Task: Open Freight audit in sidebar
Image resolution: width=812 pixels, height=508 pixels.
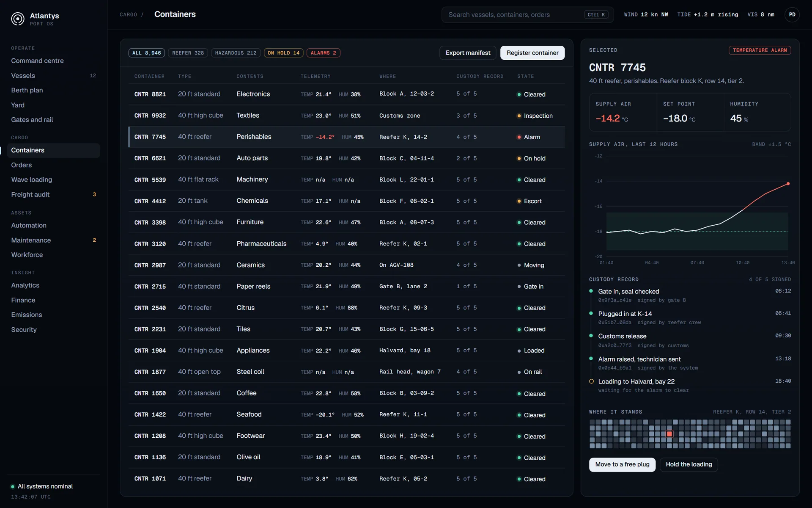Action: click(x=53, y=194)
